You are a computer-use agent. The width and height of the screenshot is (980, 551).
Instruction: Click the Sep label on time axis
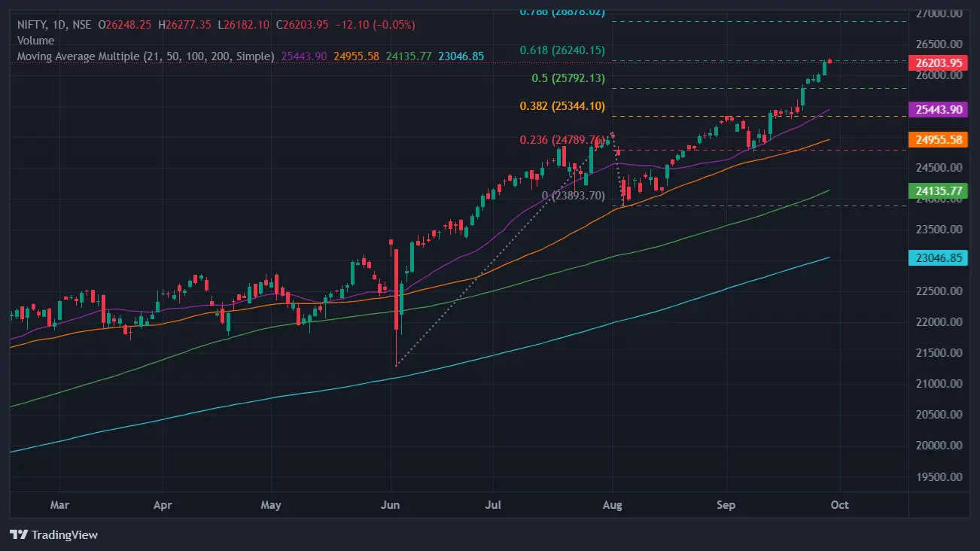point(726,505)
